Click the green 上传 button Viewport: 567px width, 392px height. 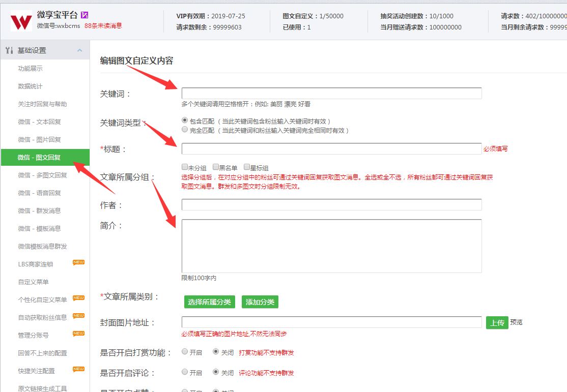pyautogui.click(x=497, y=322)
